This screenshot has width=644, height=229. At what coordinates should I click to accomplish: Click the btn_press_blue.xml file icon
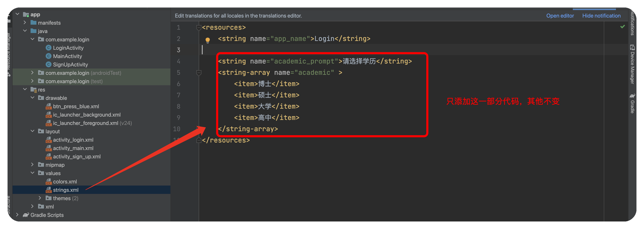click(x=49, y=106)
